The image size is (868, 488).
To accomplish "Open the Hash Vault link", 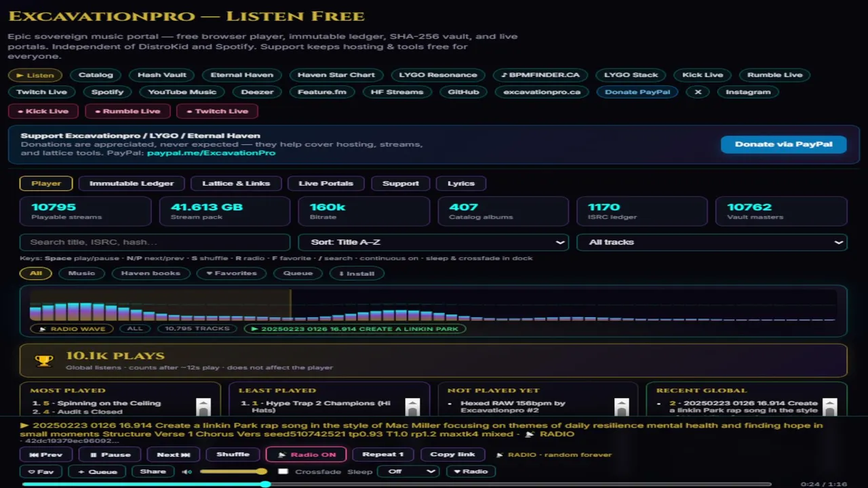I will [162, 75].
